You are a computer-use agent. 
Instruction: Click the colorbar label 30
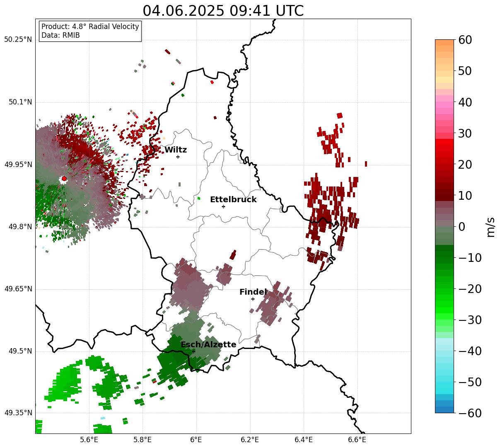(465, 133)
